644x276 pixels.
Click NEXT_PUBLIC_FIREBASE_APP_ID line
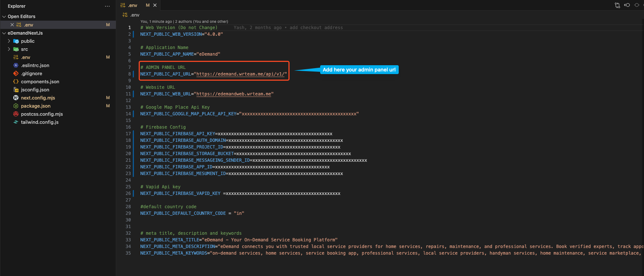[x=235, y=167]
